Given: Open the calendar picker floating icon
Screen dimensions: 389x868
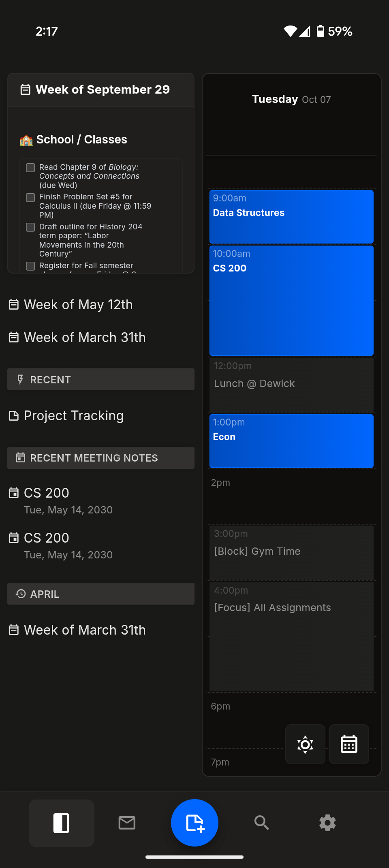Looking at the screenshot, I should coord(348,744).
